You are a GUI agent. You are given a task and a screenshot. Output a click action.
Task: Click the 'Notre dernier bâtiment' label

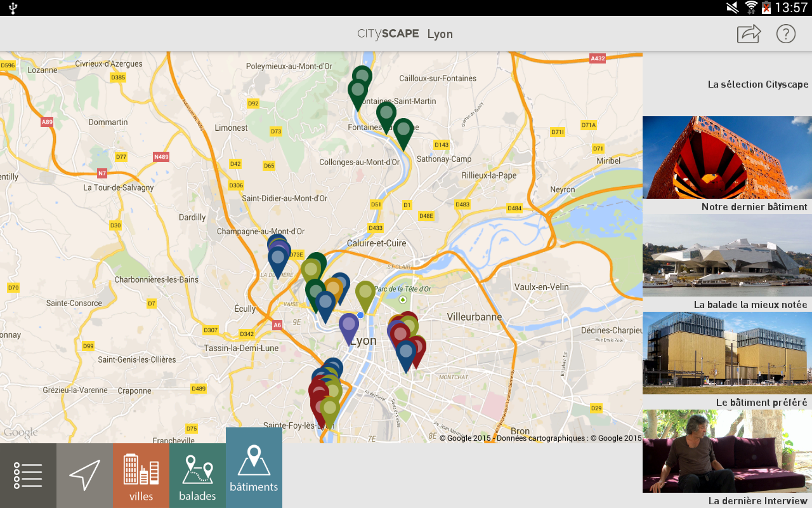[754, 207]
